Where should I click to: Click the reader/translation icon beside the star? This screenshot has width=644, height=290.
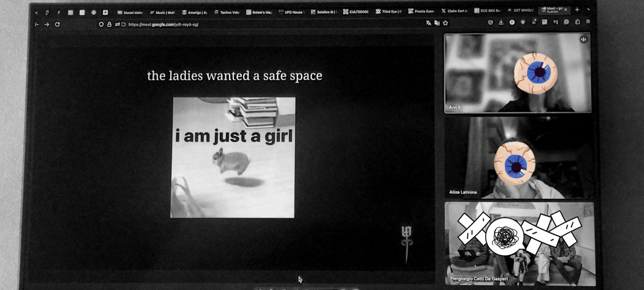tap(437, 23)
